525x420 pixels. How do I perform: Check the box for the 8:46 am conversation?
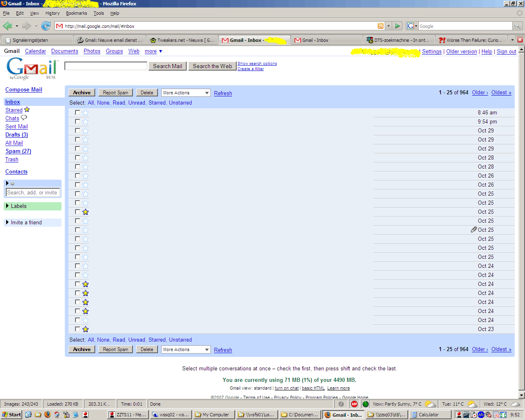click(x=78, y=112)
